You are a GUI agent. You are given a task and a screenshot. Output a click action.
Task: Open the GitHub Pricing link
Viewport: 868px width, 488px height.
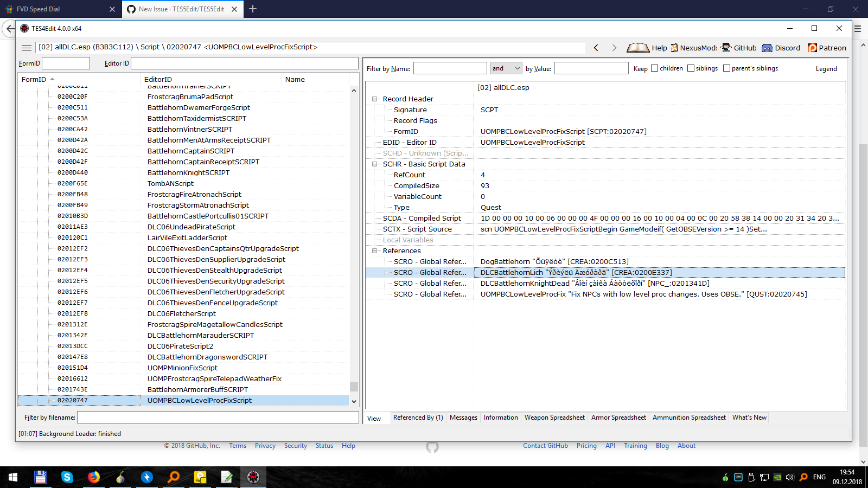point(586,445)
